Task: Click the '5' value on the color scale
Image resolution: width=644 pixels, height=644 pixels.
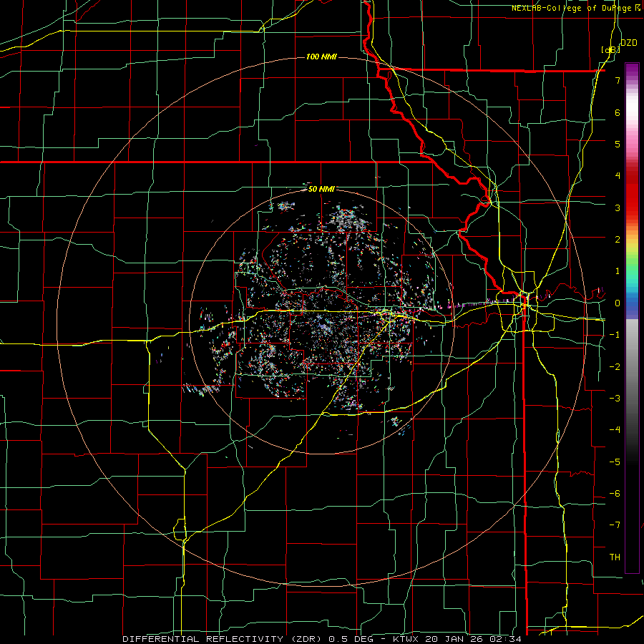Action: 618,144
